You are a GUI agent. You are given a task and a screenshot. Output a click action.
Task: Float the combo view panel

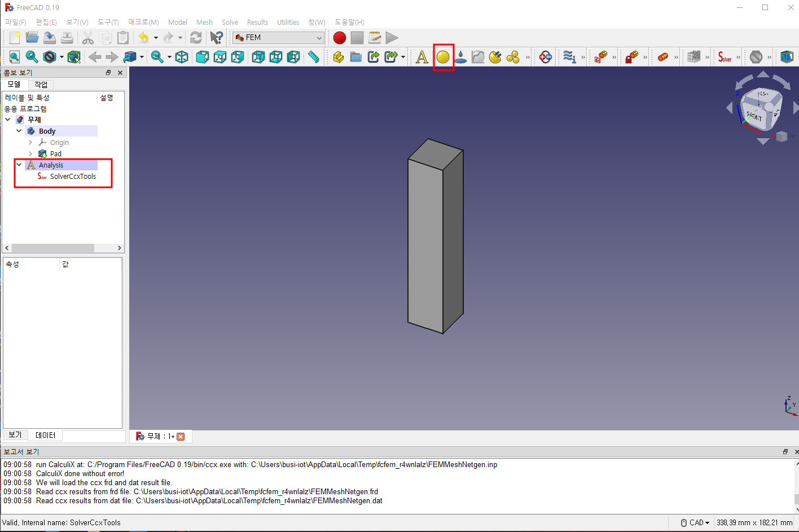click(x=108, y=73)
